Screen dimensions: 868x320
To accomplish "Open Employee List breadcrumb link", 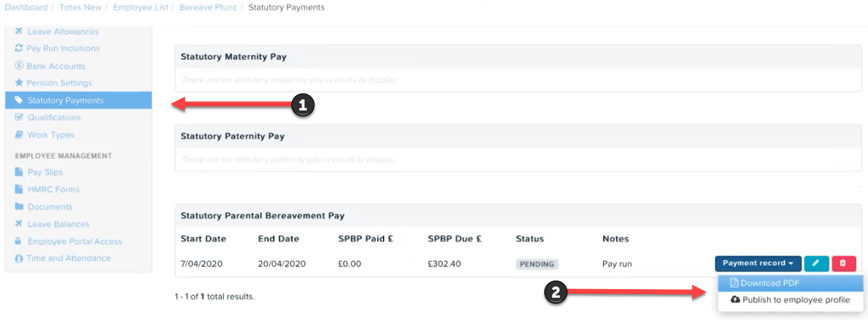I will [x=141, y=7].
